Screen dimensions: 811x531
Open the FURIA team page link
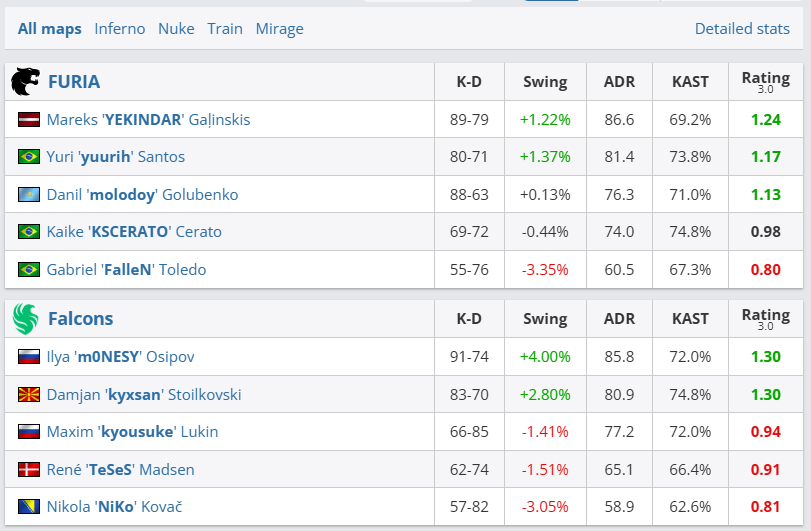(x=74, y=82)
